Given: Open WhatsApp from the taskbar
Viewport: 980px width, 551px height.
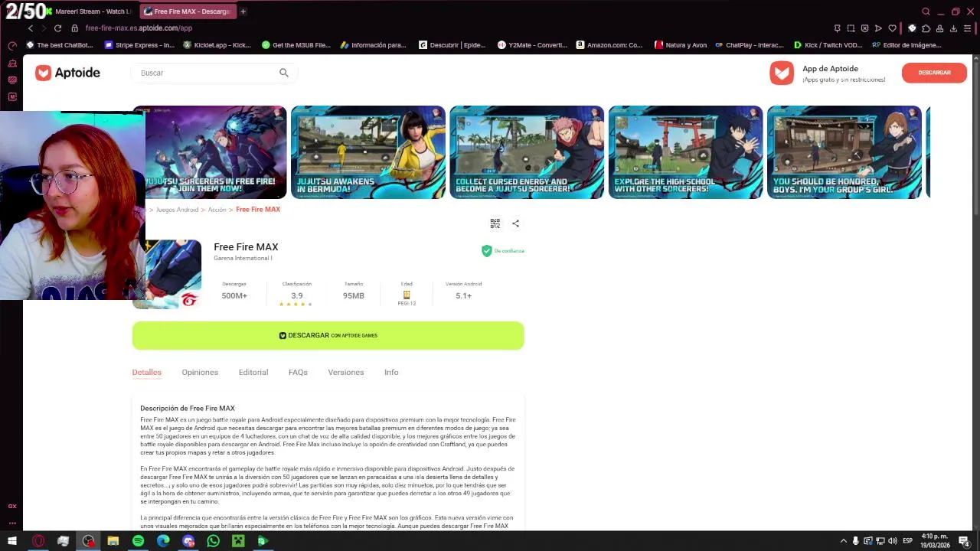Looking at the screenshot, I should (x=213, y=541).
